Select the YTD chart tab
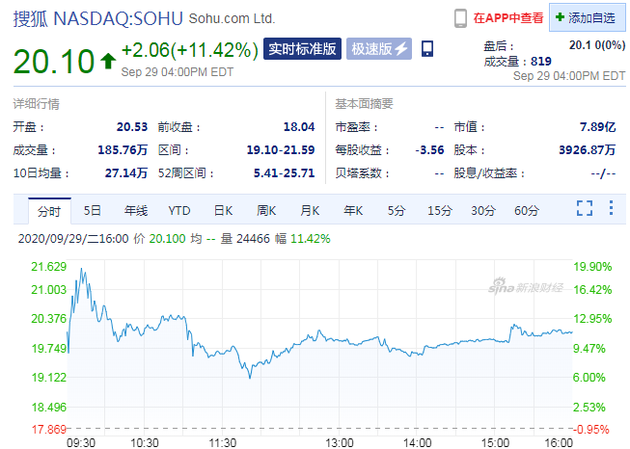630x449 pixels. coord(179,210)
